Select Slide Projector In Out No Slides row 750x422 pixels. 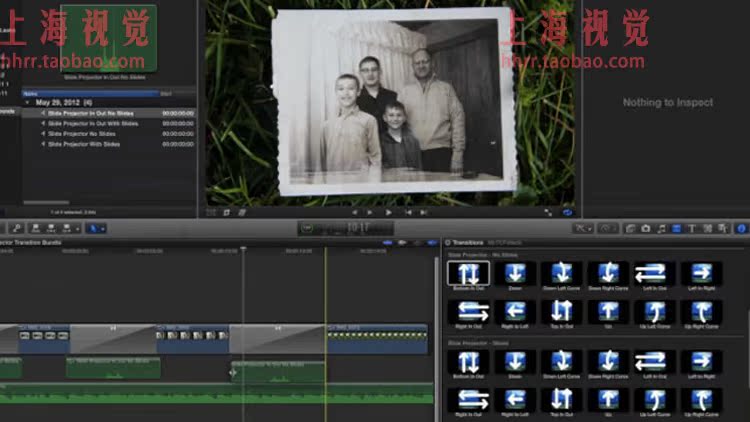click(109, 113)
